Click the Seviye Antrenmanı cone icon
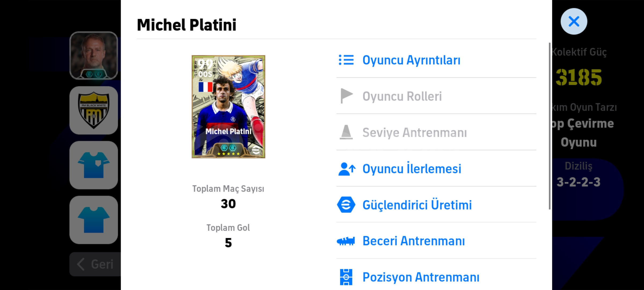This screenshot has width=644, height=290. 346,132
